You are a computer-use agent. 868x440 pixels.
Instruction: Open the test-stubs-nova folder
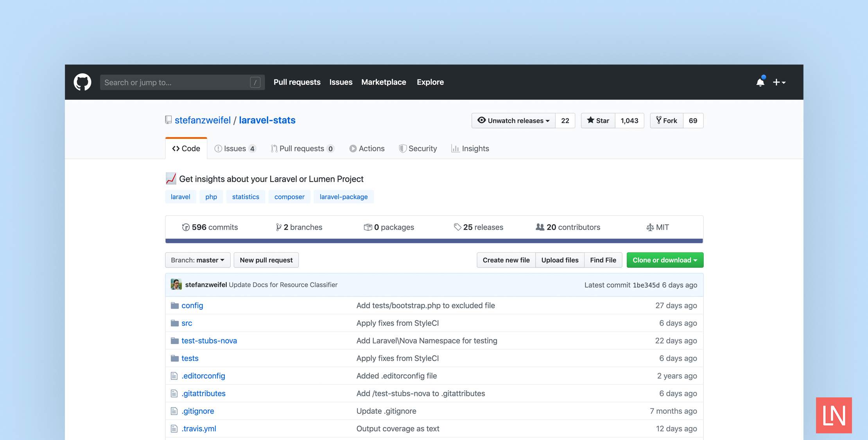[x=209, y=341]
